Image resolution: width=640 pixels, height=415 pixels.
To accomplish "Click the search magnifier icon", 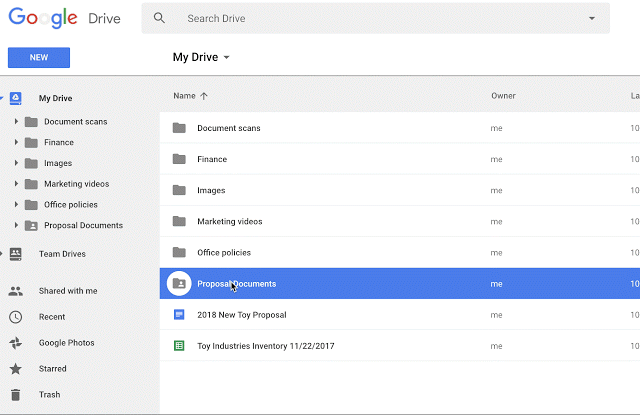I will 160,18.
